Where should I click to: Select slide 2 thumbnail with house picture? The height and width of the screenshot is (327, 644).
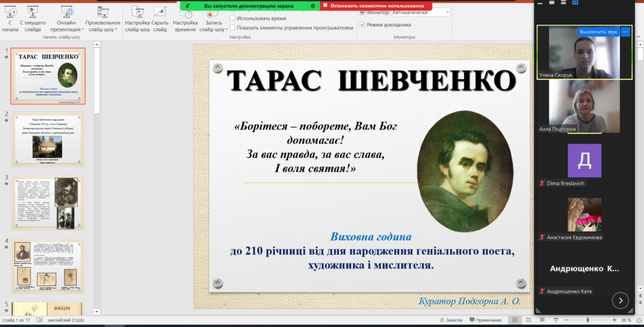pos(48,139)
